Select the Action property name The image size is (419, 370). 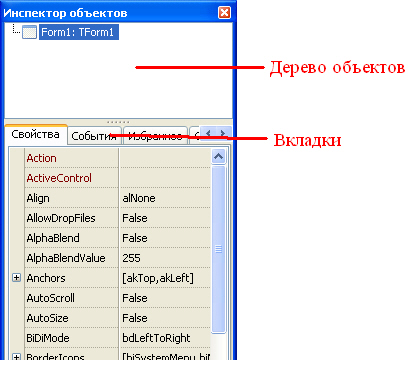click(41, 158)
